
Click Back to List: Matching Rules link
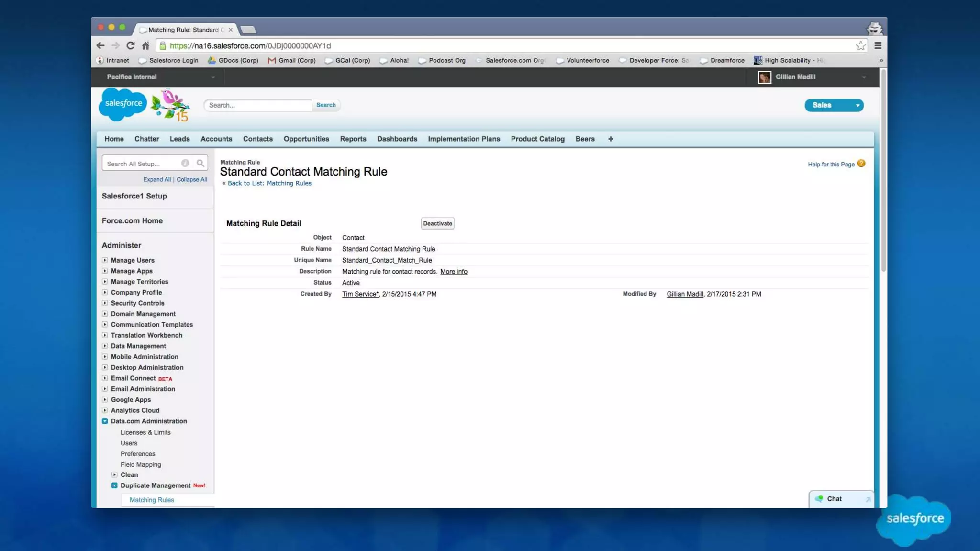pyautogui.click(x=269, y=183)
